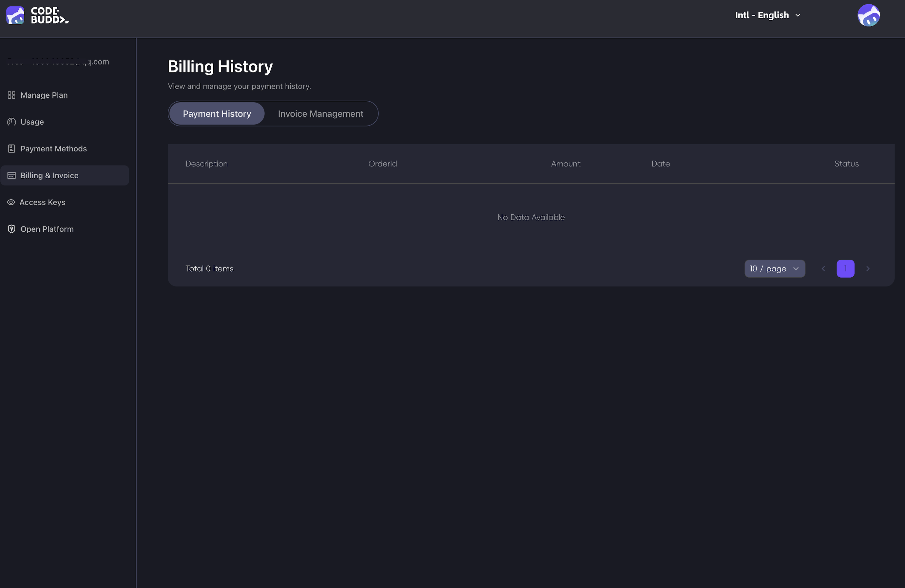
Task: Select page 1 in pagination
Action: tap(845, 268)
